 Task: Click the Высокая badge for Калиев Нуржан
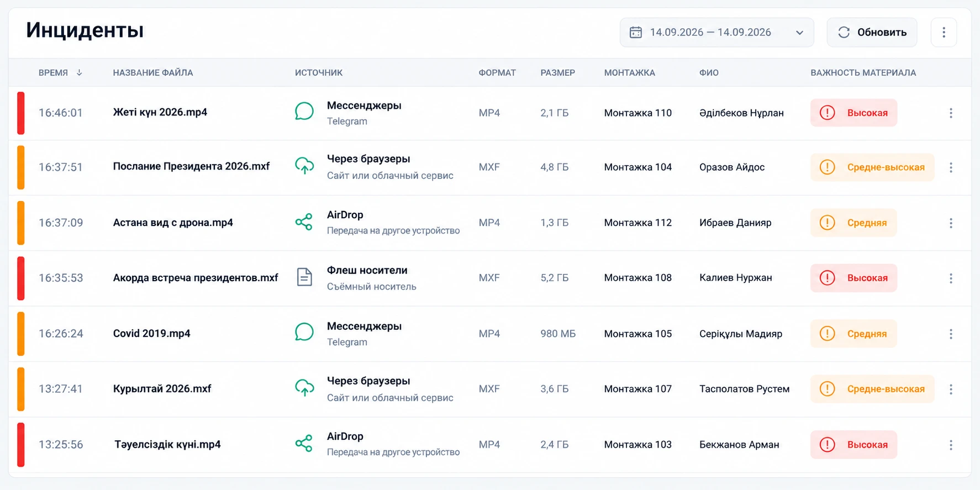point(853,278)
